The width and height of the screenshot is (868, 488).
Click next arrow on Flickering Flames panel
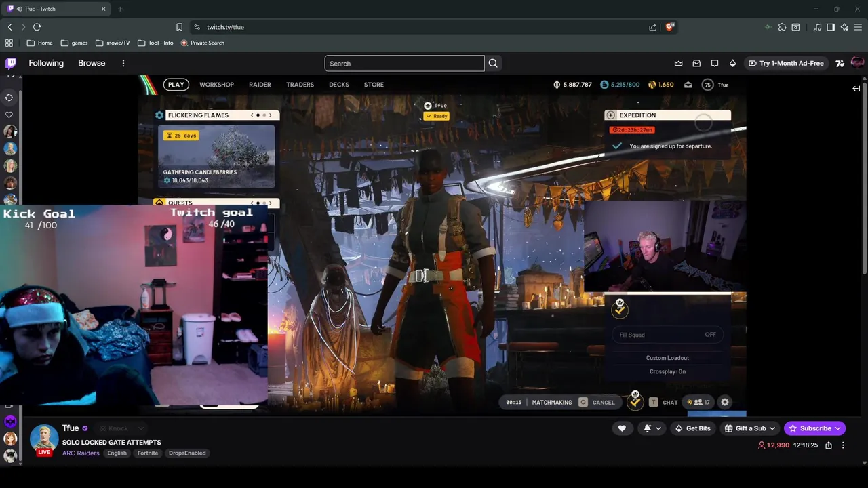click(x=270, y=115)
